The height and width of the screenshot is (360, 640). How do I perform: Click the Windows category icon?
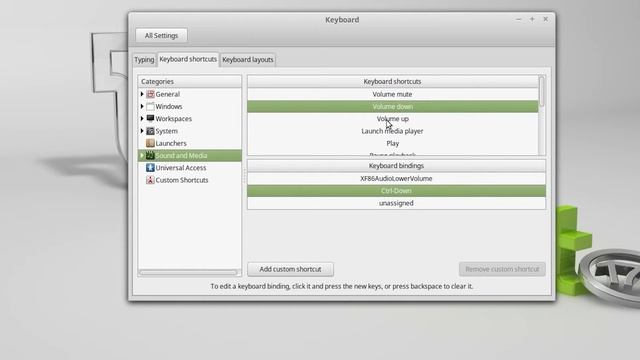150,107
